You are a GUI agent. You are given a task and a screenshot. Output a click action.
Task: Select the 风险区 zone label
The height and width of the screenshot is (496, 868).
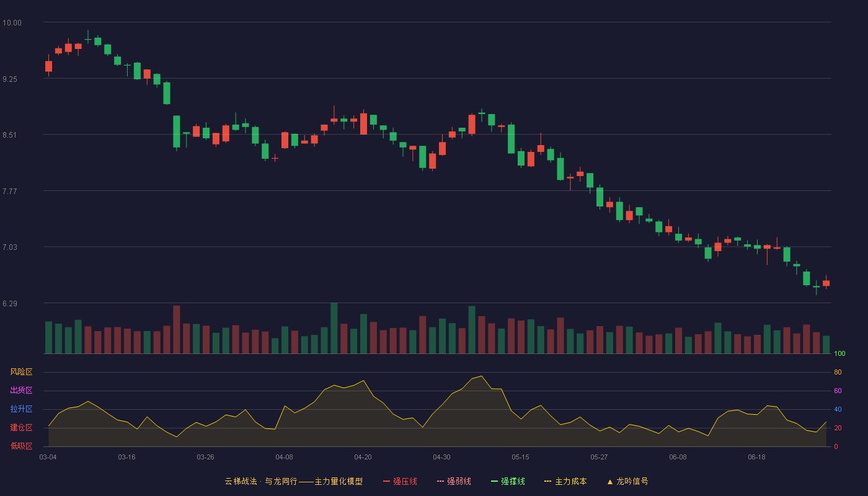click(21, 372)
